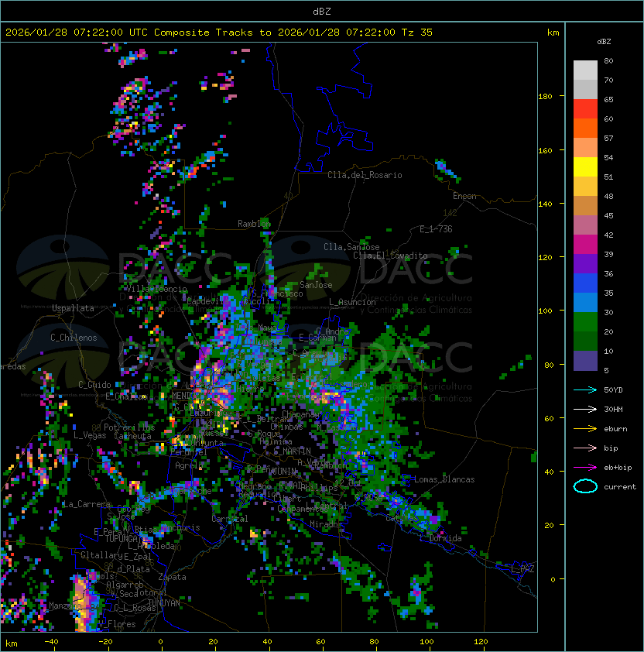Select the bright yellow 51–54 dBZ legend swatch
644x652 pixels.
click(585, 167)
